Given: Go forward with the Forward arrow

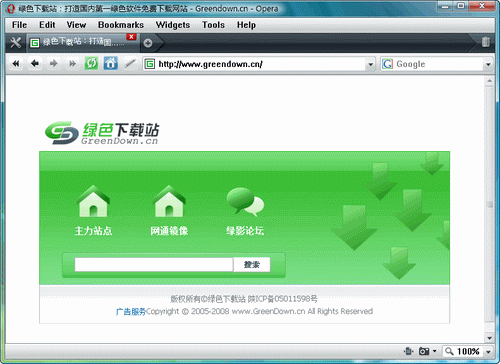Looking at the screenshot, I should 53,63.
